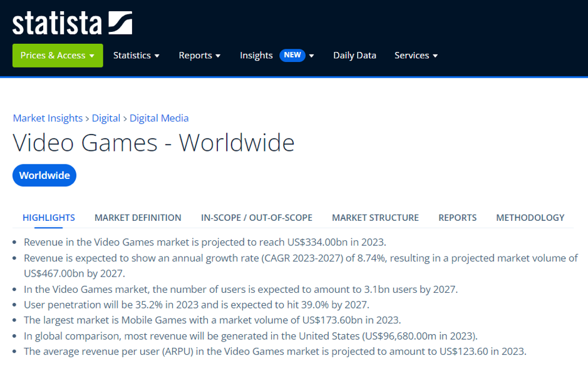
Task: Expand the Statistics menu
Action: 136,56
